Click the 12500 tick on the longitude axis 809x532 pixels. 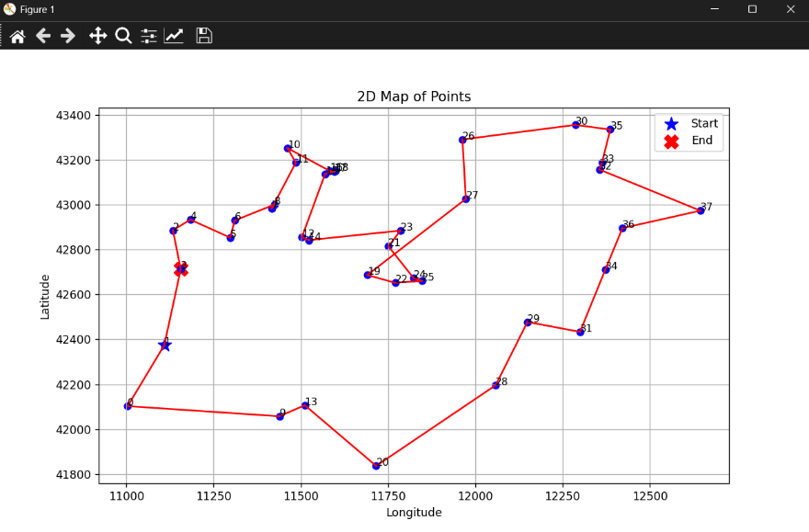(650, 496)
